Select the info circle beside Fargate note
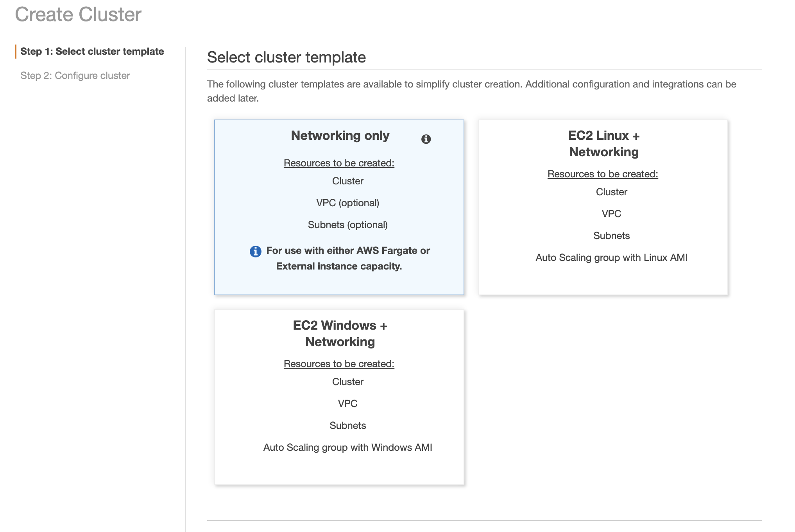The height and width of the screenshot is (532, 795). coord(255,252)
